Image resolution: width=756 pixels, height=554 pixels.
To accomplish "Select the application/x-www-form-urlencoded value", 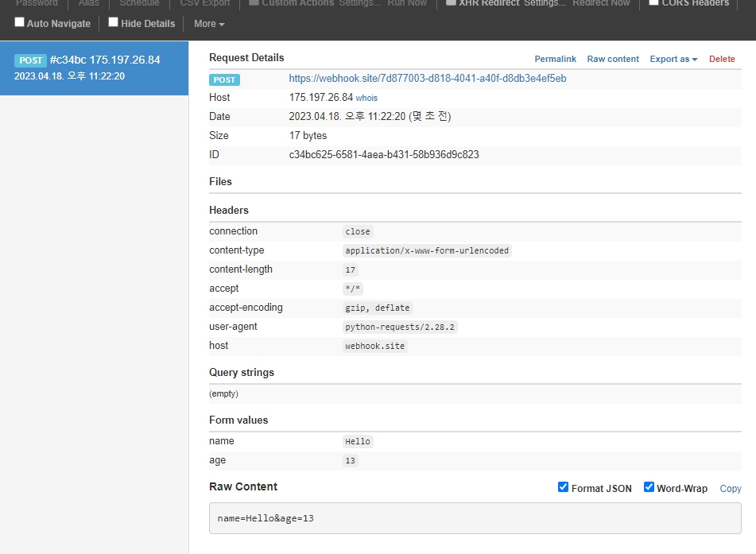I will point(427,250).
